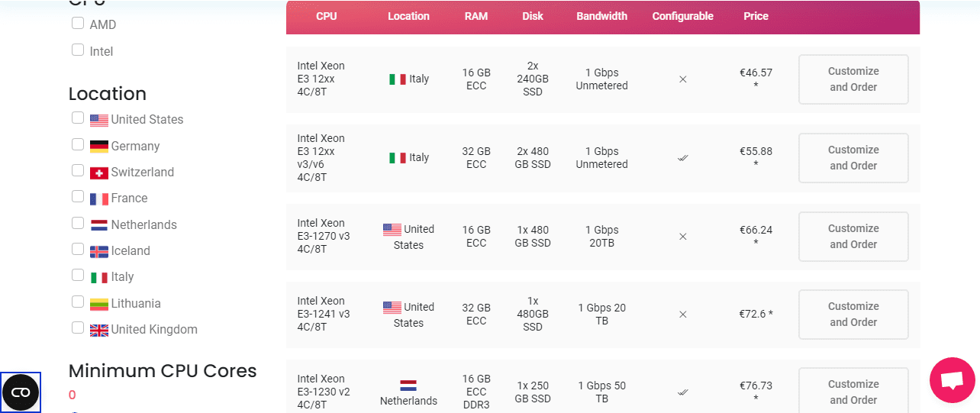Viewport: 980px width, 413px height.
Task: Toggle the Lithuania location filter
Action: 78,302
